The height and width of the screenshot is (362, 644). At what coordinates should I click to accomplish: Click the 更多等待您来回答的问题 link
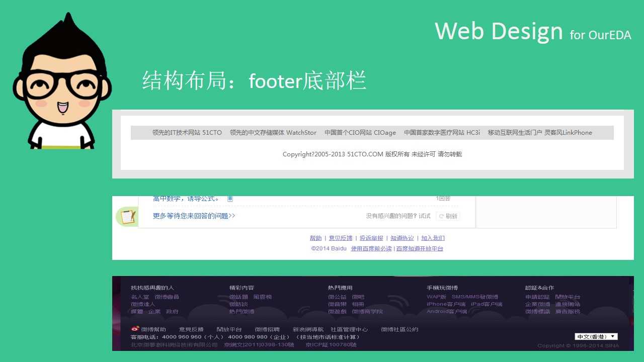click(x=194, y=216)
